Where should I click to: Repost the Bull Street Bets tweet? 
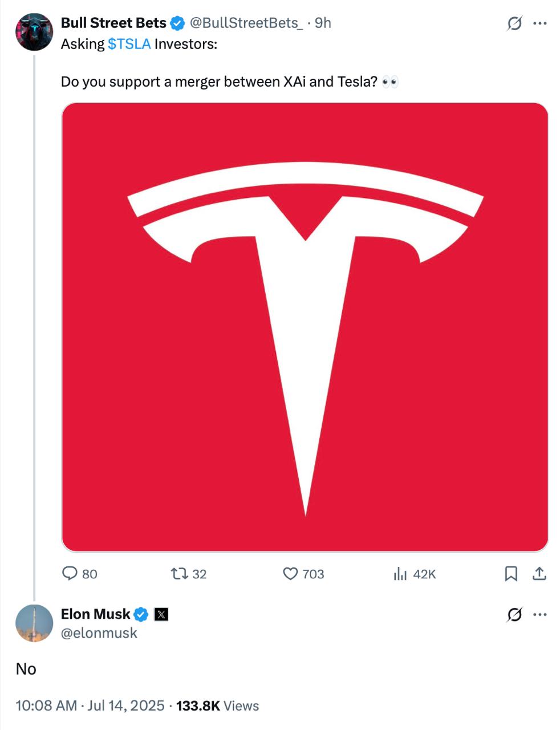[x=189, y=574]
